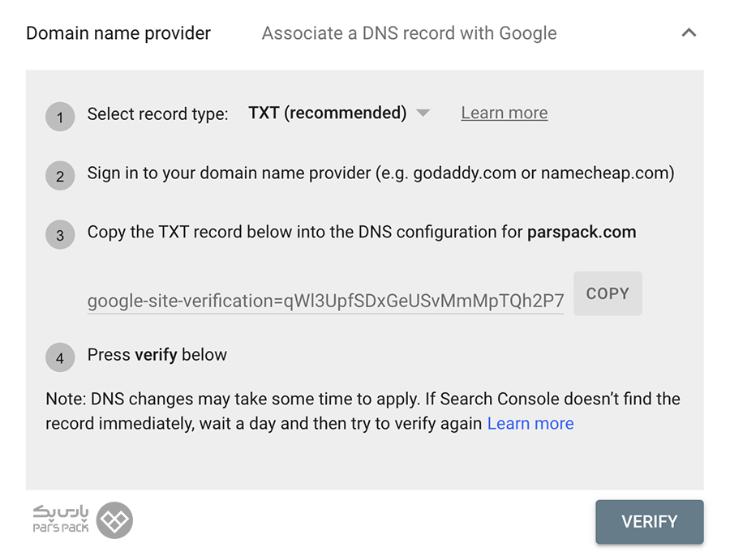Click the VERIFY button
The height and width of the screenshot is (560, 730).
point(650,521)
